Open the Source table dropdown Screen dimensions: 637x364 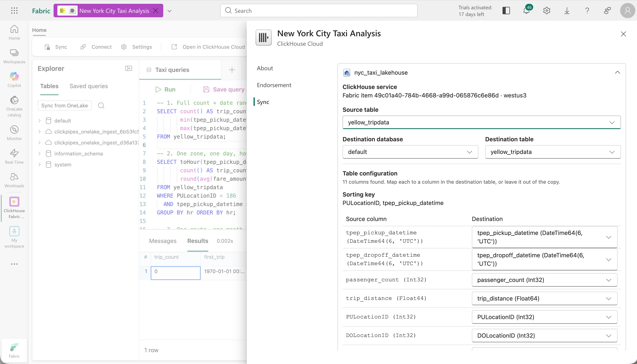[482, 122]
